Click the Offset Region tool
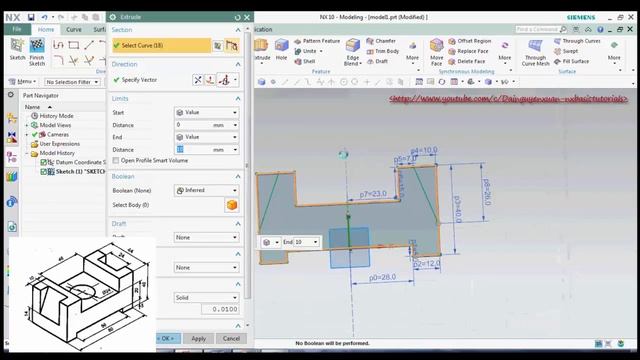Viewport: 640px width, 360px height. click(469, 41)
